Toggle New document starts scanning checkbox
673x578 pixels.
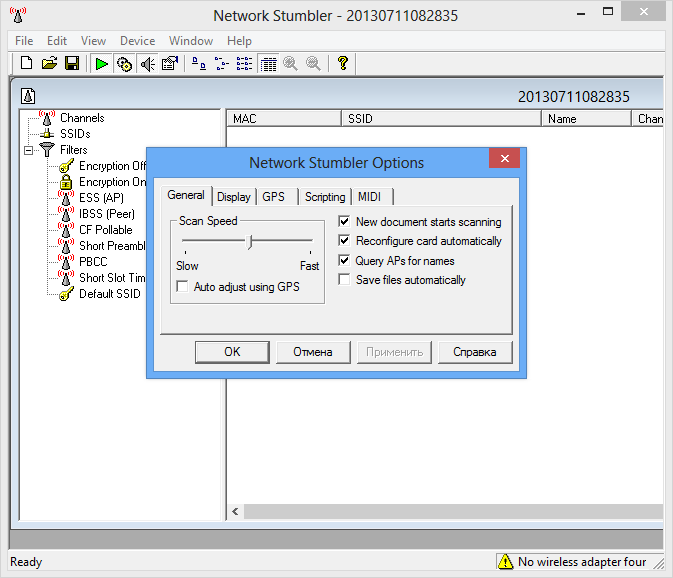point(344,221)
